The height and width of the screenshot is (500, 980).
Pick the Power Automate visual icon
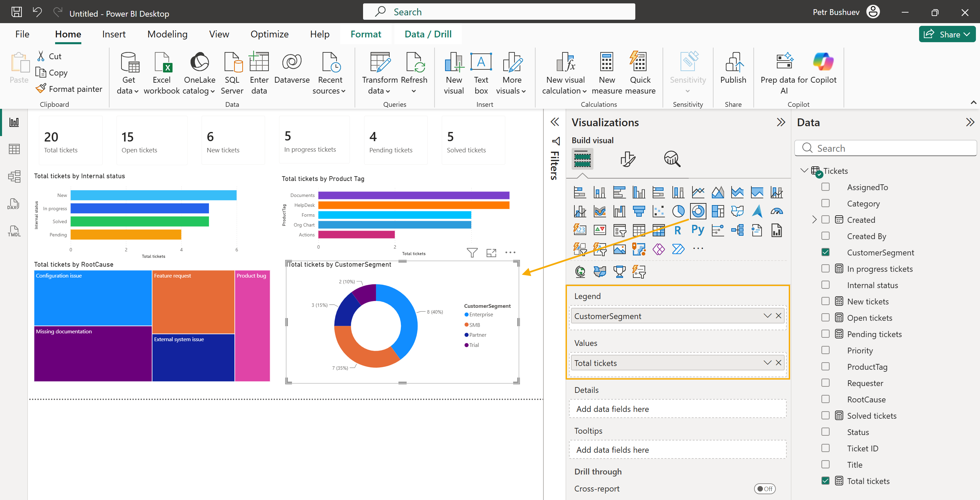point(678,249)
